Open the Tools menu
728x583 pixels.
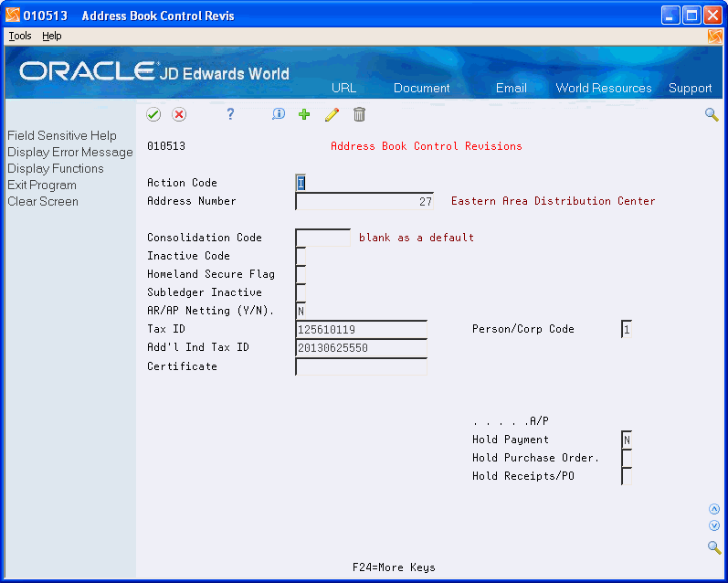[20, 36]
